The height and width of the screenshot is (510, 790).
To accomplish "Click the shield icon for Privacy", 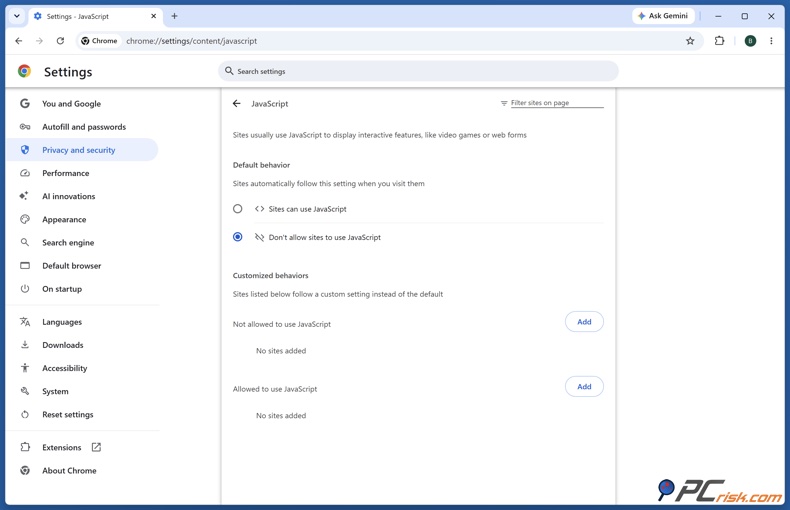I will 25,150.
